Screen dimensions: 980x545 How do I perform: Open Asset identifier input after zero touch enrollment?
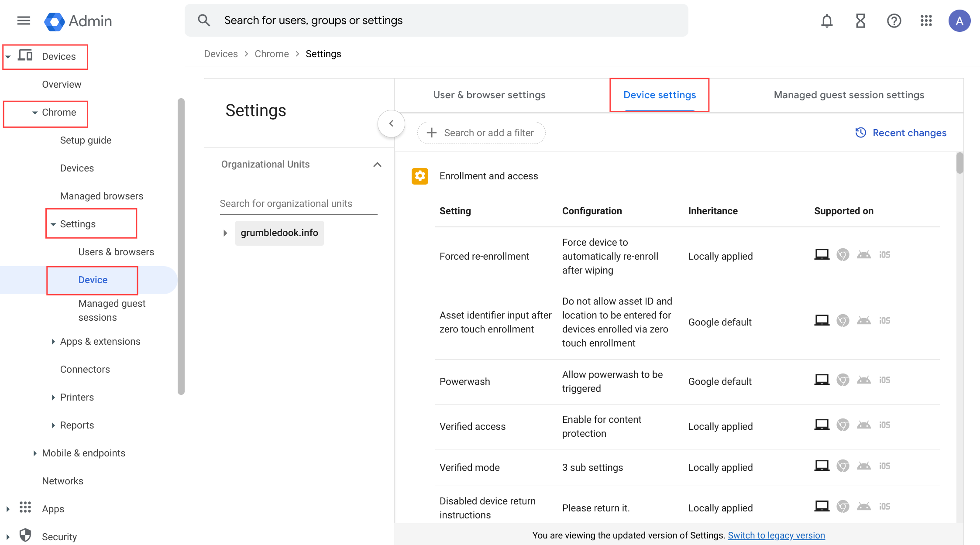(x=688, y=322)
